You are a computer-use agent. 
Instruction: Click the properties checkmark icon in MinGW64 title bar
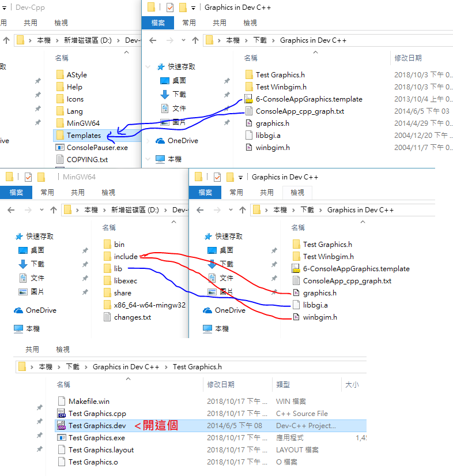click(28, 177)
